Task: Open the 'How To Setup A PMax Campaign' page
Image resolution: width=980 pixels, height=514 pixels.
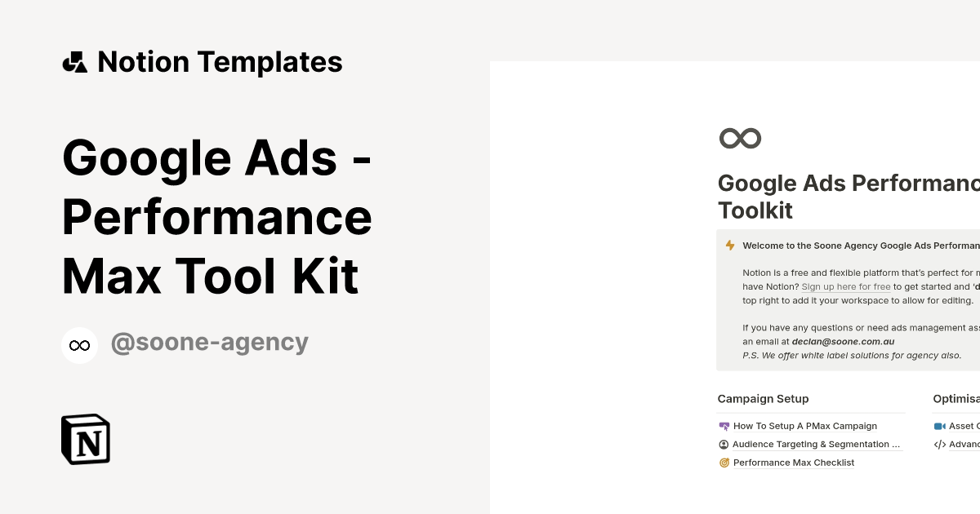Action: click(804, 426)
